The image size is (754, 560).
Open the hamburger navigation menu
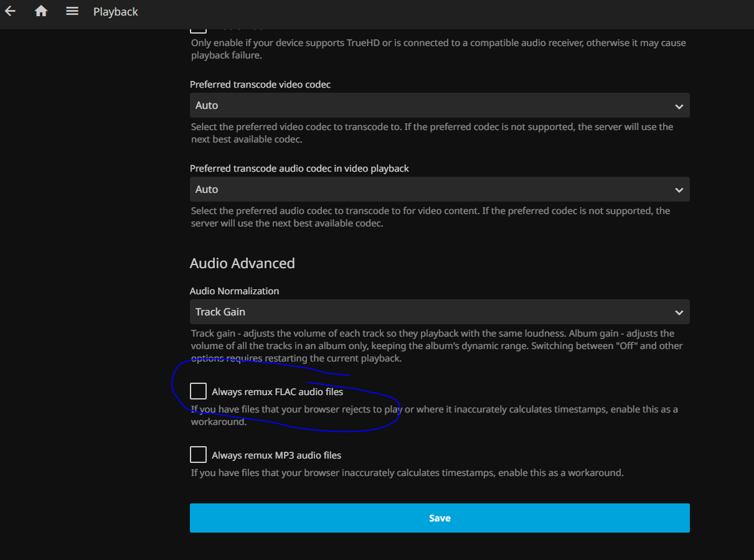(72, 11)
